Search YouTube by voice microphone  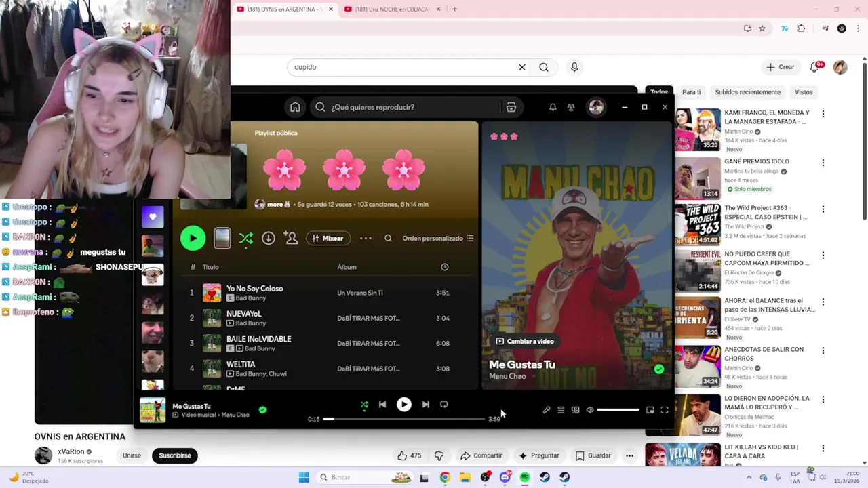click(574, 67)
